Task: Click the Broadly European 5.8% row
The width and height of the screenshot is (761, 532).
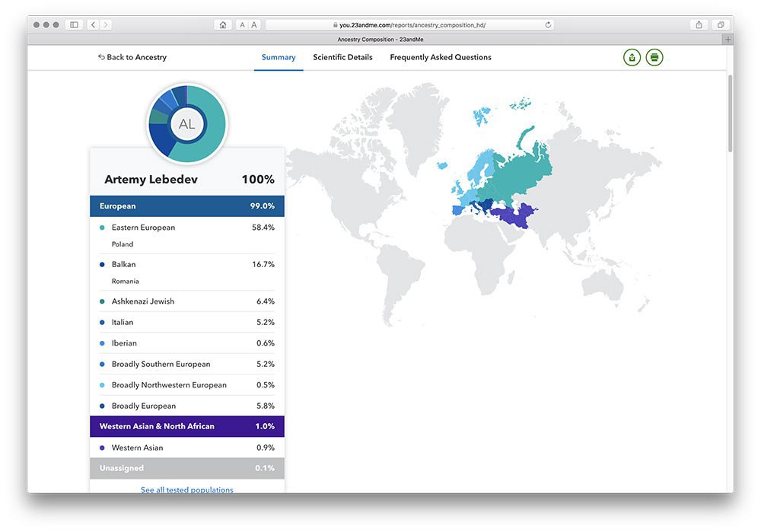Action: click(187, 406)
